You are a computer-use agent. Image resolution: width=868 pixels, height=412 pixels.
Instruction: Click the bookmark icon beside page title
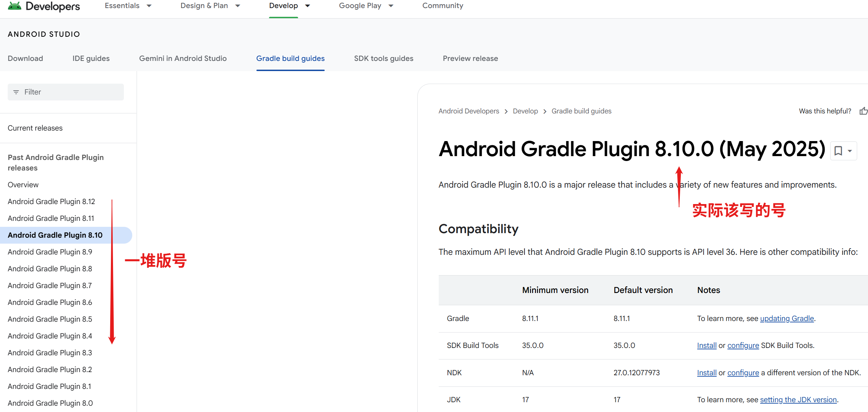[838, 151]
